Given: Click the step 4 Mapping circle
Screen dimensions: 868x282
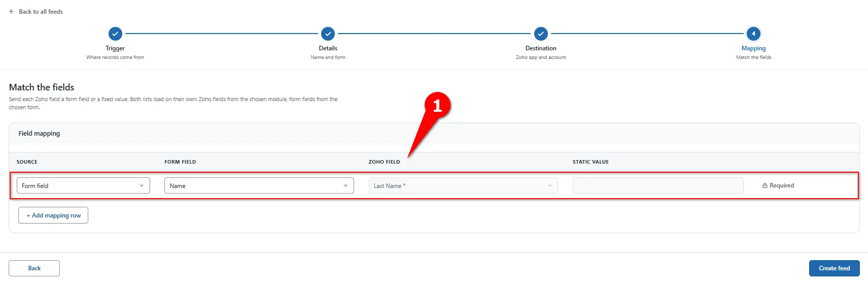Looking at the screenshot, I should (753, 34).
